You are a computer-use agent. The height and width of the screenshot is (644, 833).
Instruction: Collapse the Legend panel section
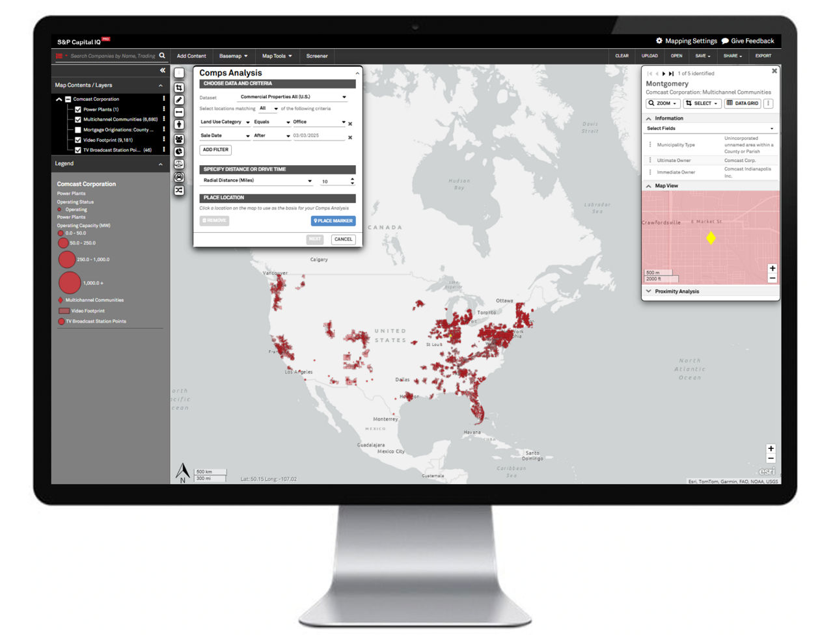(x=161, y=164)
